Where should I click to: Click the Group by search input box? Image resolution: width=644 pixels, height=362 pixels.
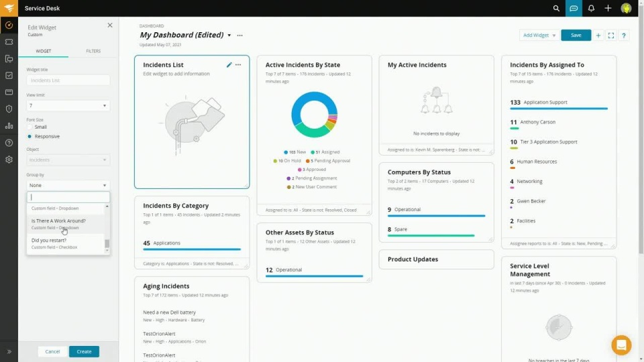pyautogui.click(x=68, y=197)
